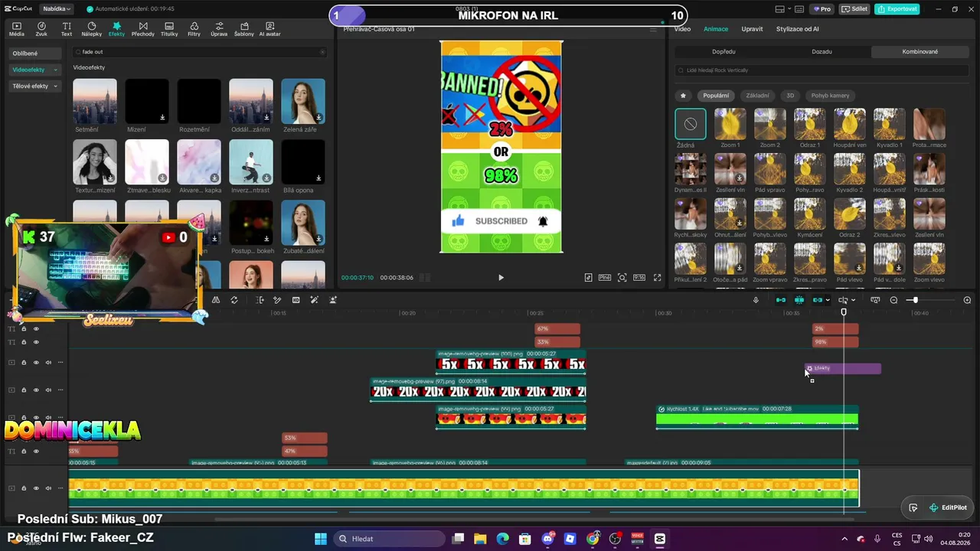Open the Přechody transitions panel

coord(142,29)
